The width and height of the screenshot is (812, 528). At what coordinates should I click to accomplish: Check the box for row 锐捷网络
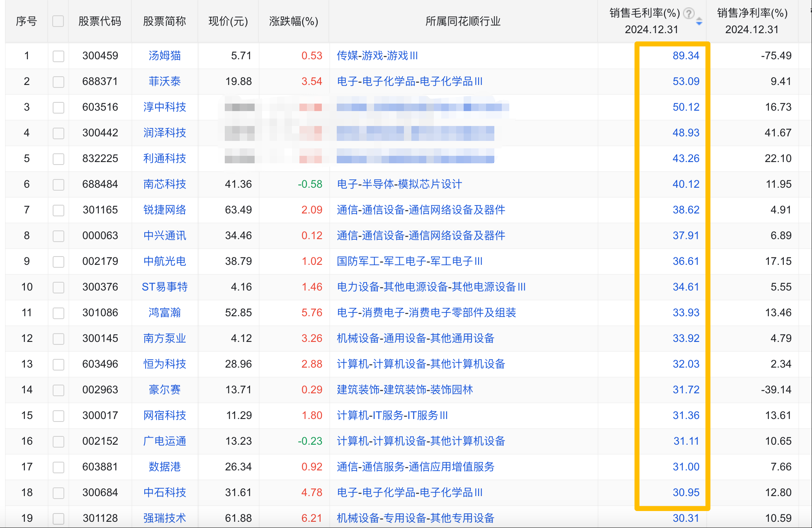tap(58, 210)
